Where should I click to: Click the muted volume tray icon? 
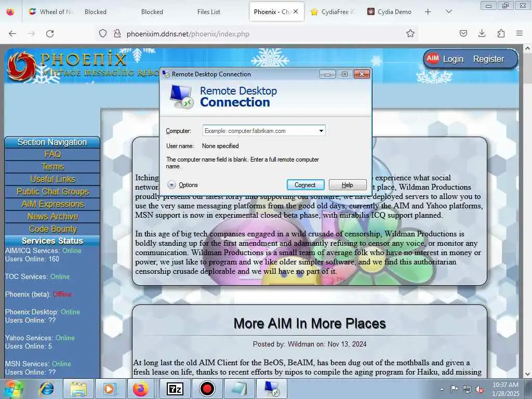pos(480,389)
